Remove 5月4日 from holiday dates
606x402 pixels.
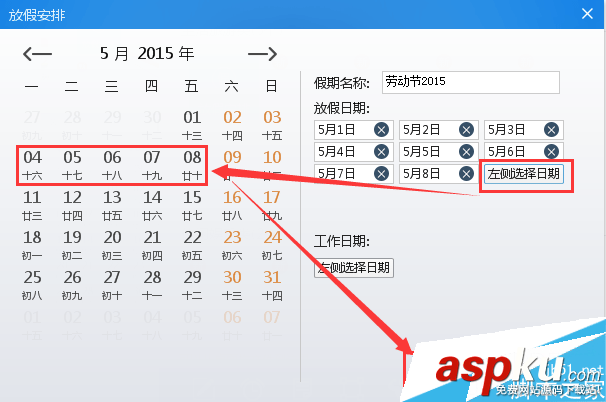click(381, 152)
